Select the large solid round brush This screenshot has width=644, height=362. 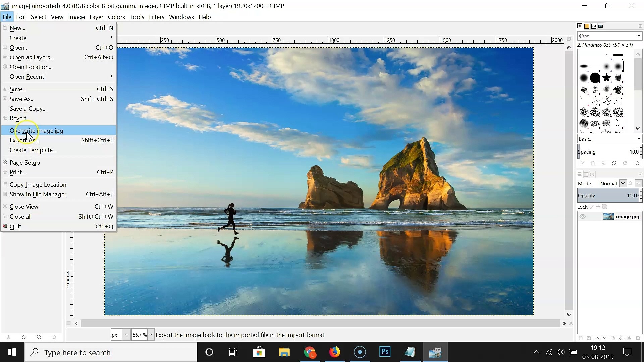[x=595, y=78]
